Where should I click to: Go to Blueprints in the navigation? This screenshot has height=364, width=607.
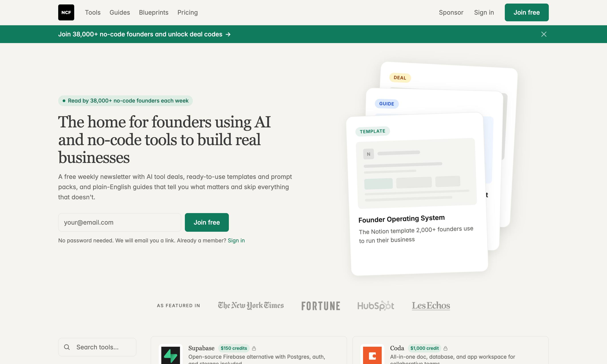coord(154,12)
